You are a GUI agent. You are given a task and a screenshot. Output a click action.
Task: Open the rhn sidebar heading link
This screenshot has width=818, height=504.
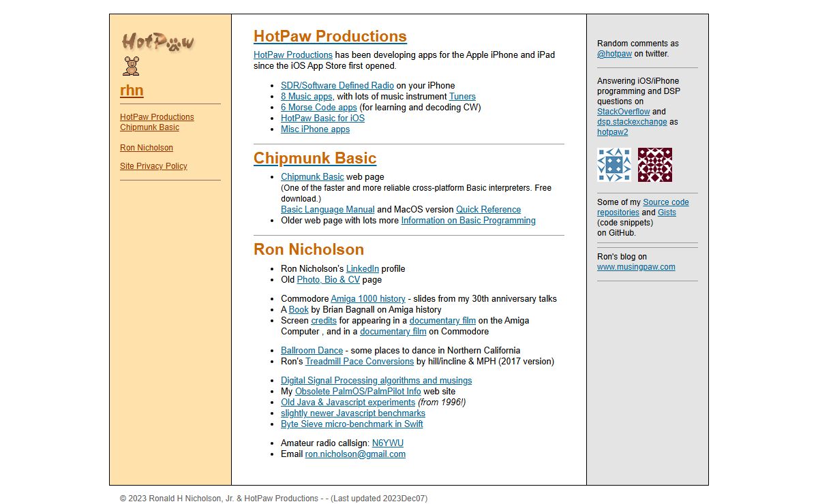pyautogui.click(x=132, y=91)
